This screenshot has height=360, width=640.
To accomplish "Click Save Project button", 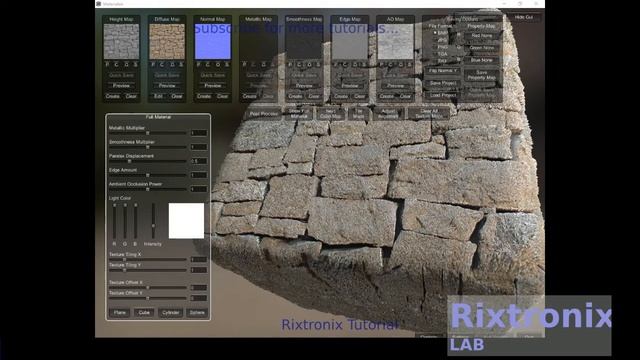I will click(443, 83).
